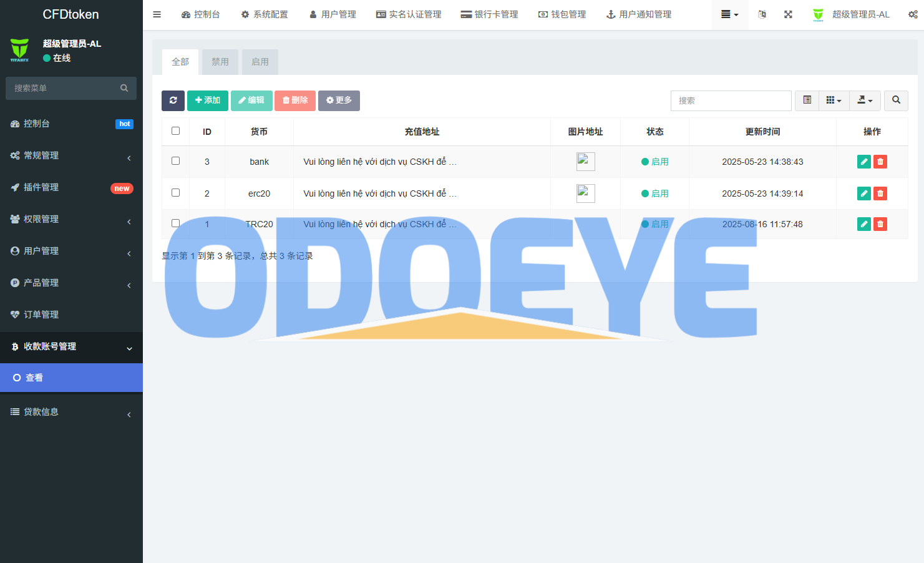Open the columns visibility dropdown

coord(834,100)
